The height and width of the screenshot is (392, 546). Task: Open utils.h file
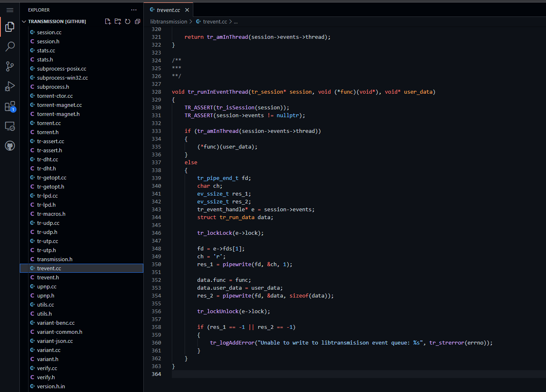pos(82,314)
